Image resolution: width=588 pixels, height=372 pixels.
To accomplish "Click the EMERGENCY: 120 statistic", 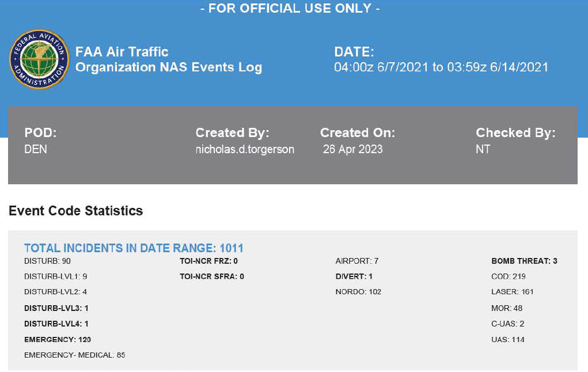I will click(57, 340).
